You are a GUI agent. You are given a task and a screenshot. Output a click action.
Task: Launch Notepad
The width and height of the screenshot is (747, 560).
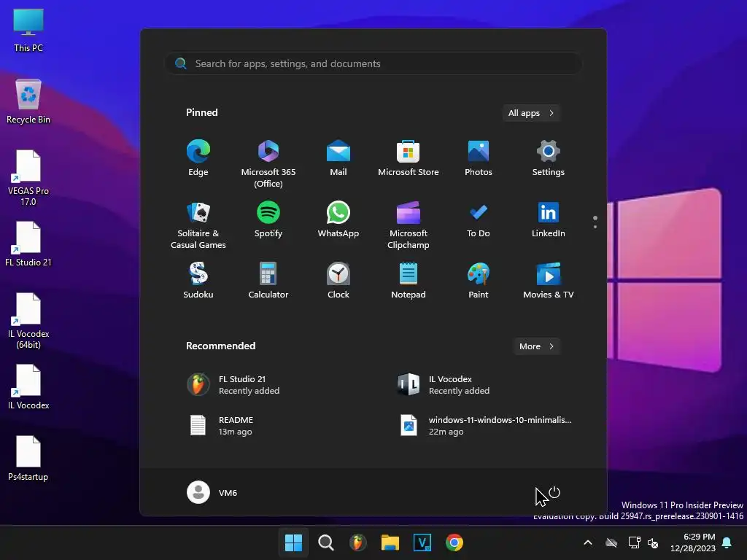[x=409, y=281]
